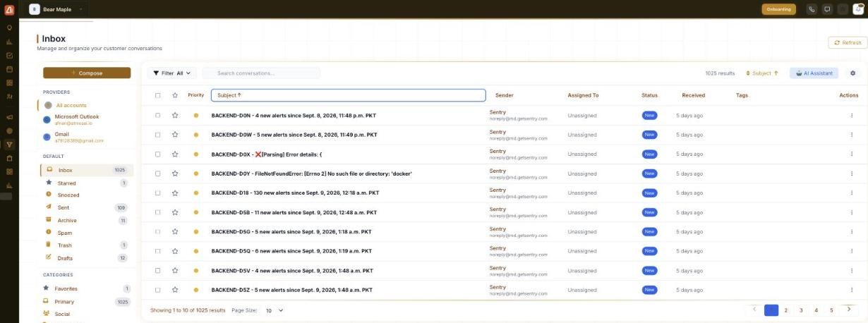Toggle the select-all checkbox in table header
This screenshot has height=323, width=868.
point(157,95)
